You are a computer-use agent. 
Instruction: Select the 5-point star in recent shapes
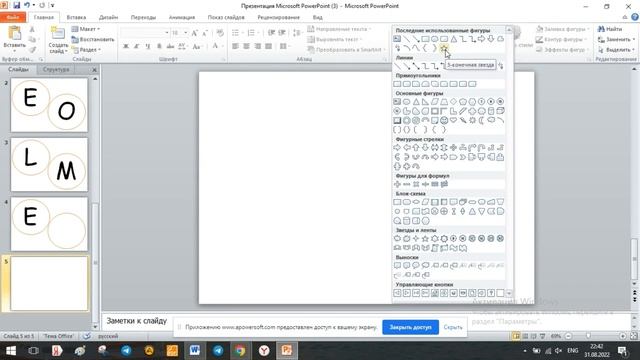pos(444,48)
